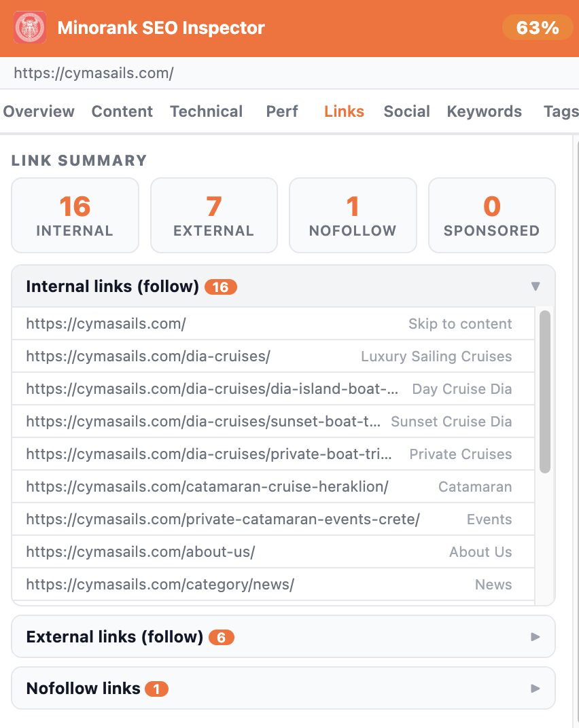
Task: Click the LINK SUMMARY heading
Action: [79, 160]
